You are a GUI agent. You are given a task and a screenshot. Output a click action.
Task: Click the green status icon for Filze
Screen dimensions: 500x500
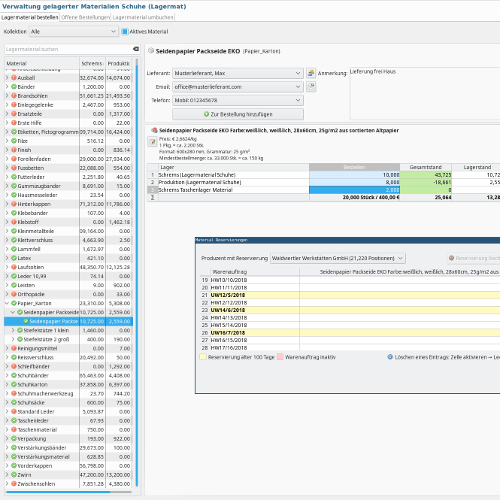pos(14,141)
